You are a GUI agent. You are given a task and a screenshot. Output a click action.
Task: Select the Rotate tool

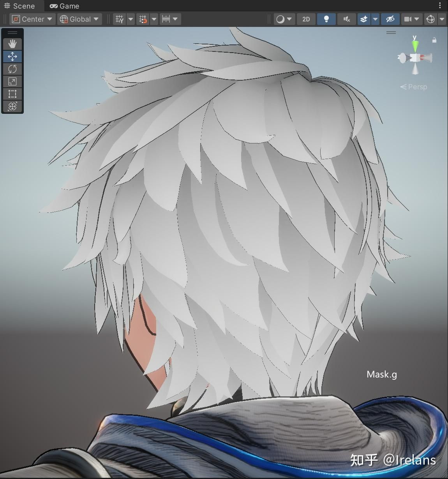click(x=12, y=69)
